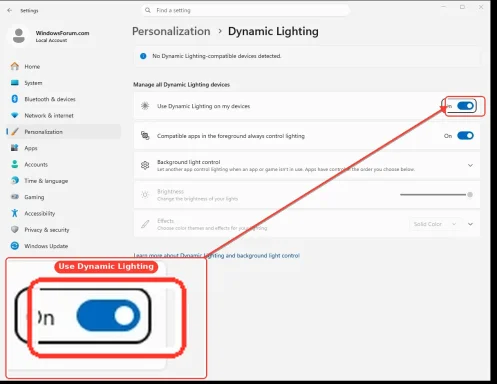Screen dimensions: 497x384
Task: Click Personalization breadcrumb link
Action: [171, 31]
